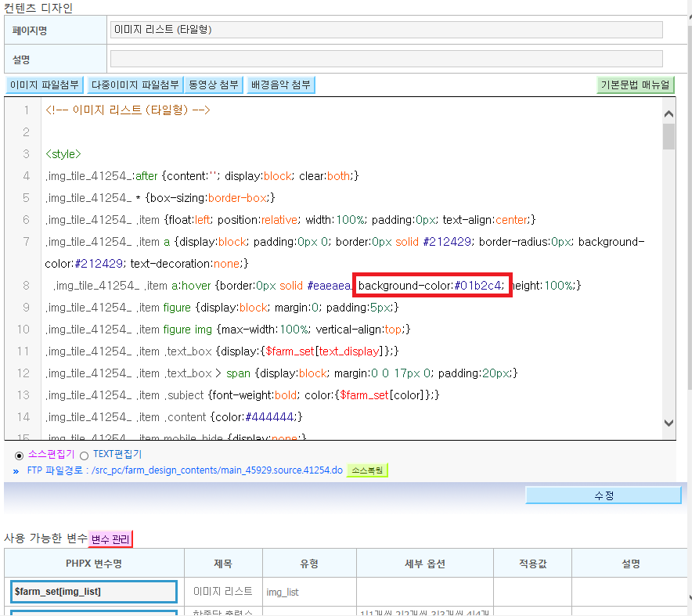Click the $farm_set[img_list] variable field
Screen dimensions: 699x616
pyautogui.click(x=94, y=592)
